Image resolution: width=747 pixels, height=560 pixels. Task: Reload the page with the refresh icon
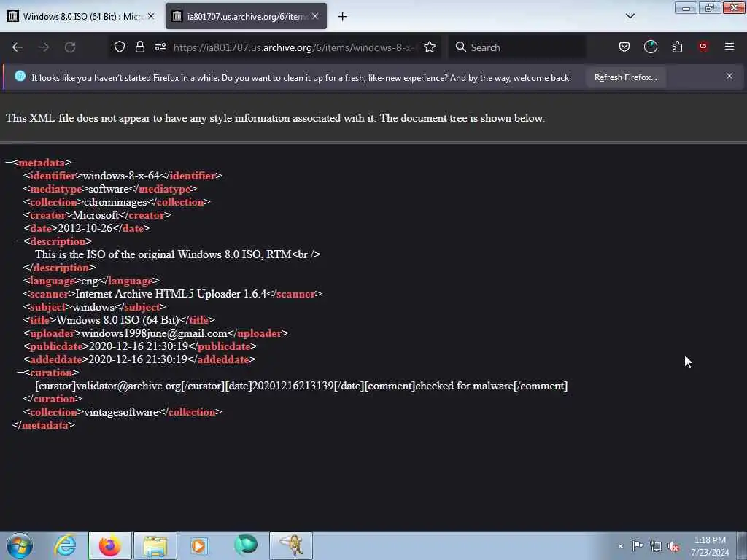click(x=70, y=47)
